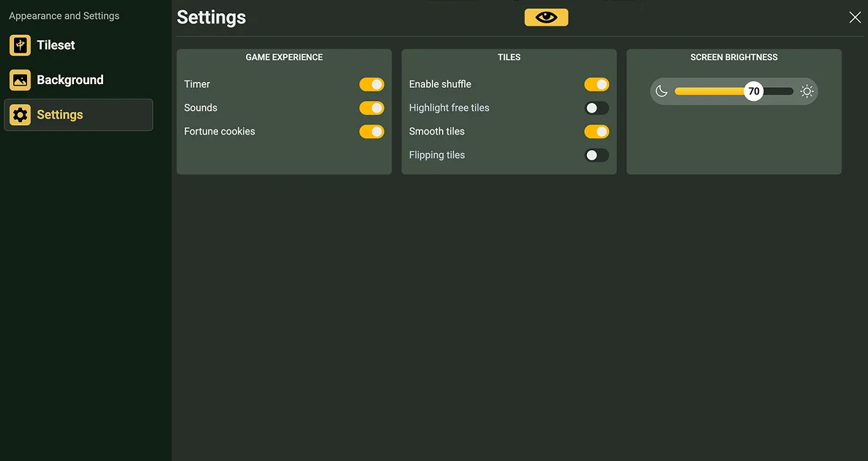
Task: Click the brightness slider handle showing 70
Action: click(753, 91)
